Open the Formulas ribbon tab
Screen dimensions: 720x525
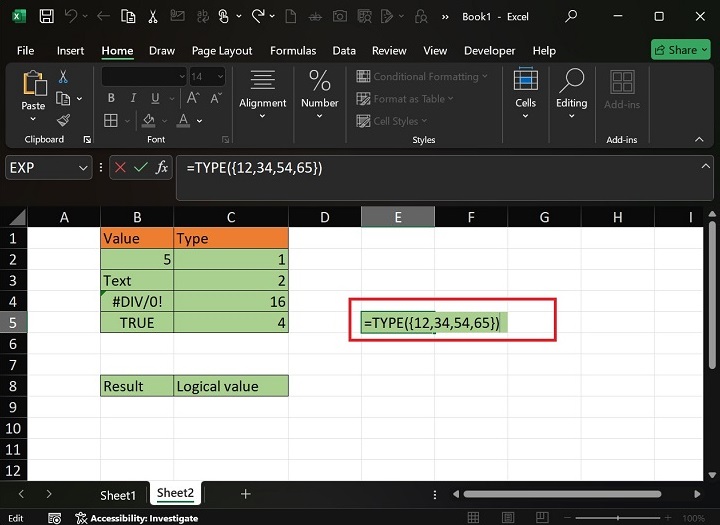tap(293, 51)
